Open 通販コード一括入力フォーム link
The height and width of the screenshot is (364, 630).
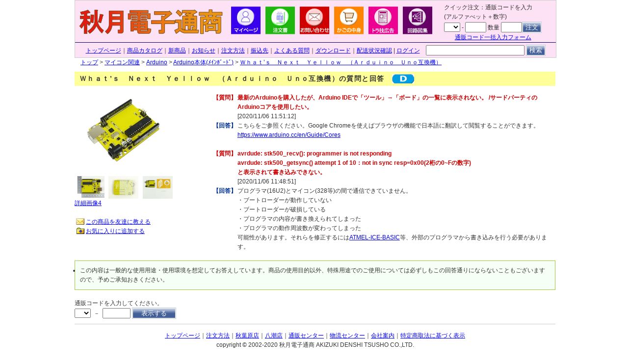coord(493,37)
